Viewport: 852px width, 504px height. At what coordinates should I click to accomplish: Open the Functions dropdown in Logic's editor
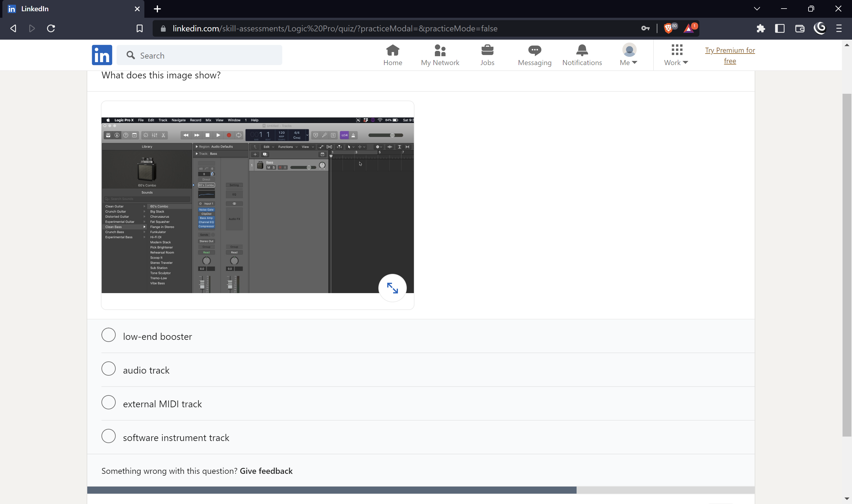tap(286, 147)
